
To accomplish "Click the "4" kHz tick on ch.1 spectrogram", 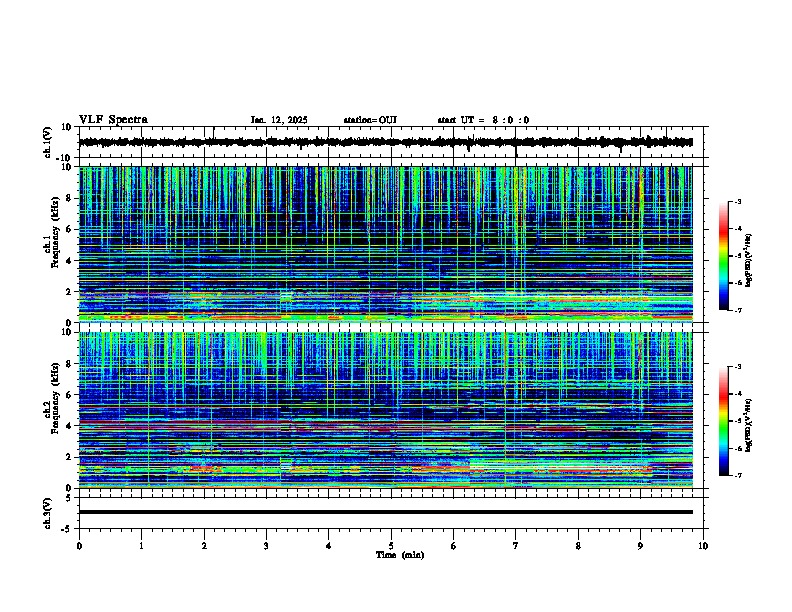I will tap(69, 261).
